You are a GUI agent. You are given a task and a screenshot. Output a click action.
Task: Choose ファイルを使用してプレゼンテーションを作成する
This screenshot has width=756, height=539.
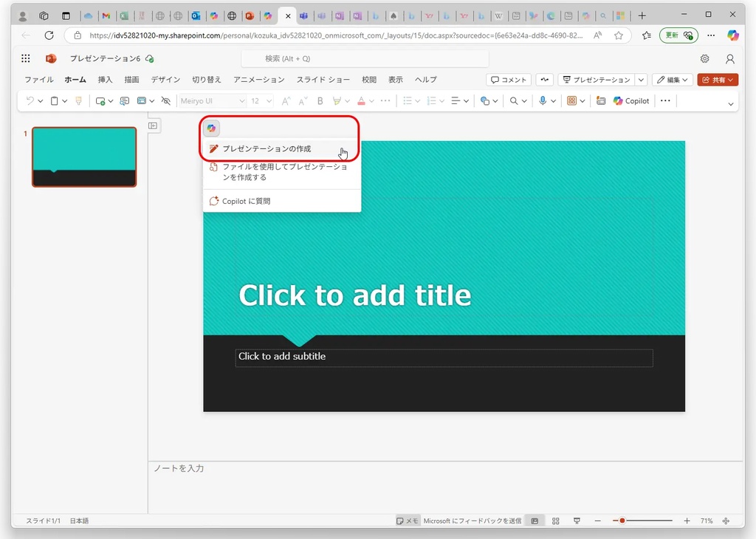pos(281,172)
